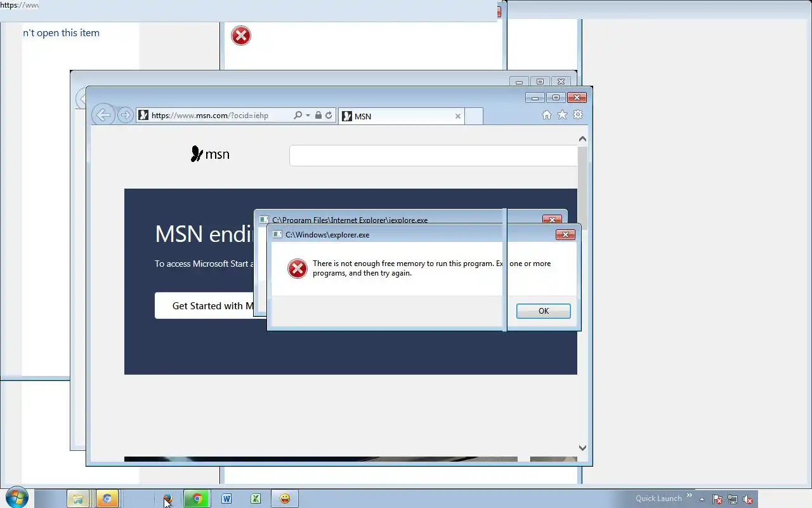Open the network status tray icon

(x=733, y=499)
